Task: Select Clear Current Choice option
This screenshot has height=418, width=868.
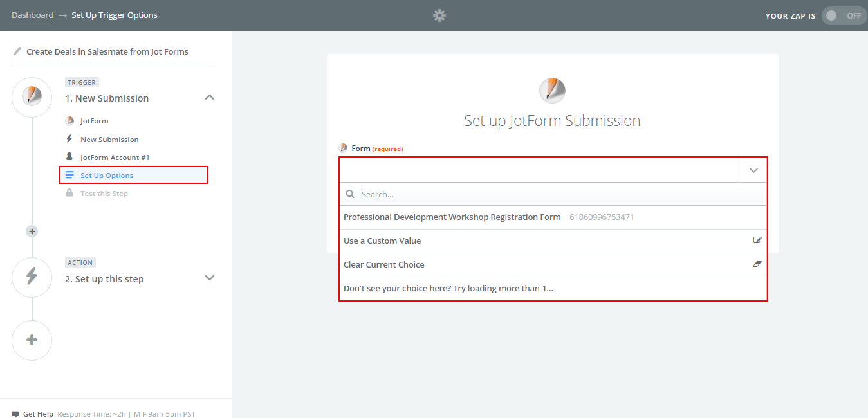Action: coord(553,265)
